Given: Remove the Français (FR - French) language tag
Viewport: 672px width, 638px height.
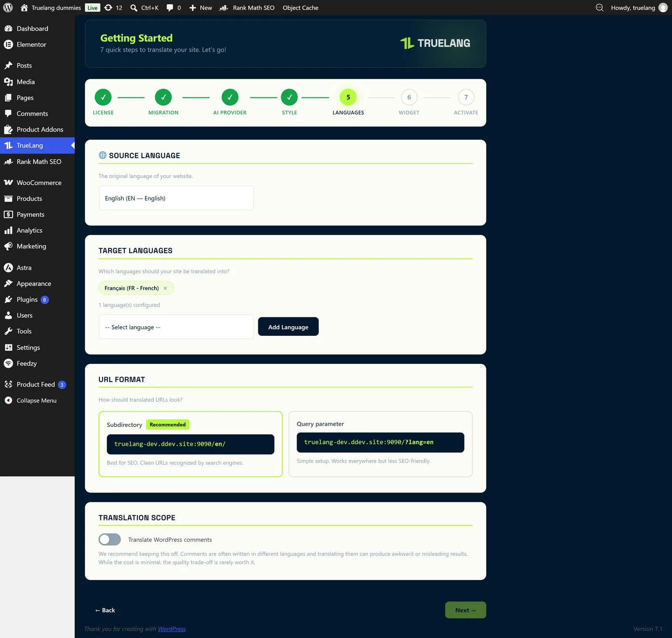Looking at the screenshot, I should 165,288.
